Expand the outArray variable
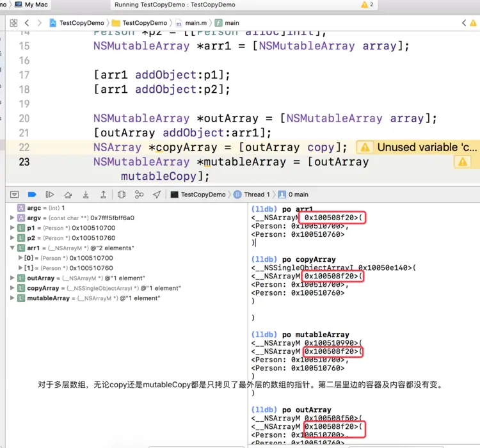The height and width of the screenshot is (448, 480). tap(12, 278)
